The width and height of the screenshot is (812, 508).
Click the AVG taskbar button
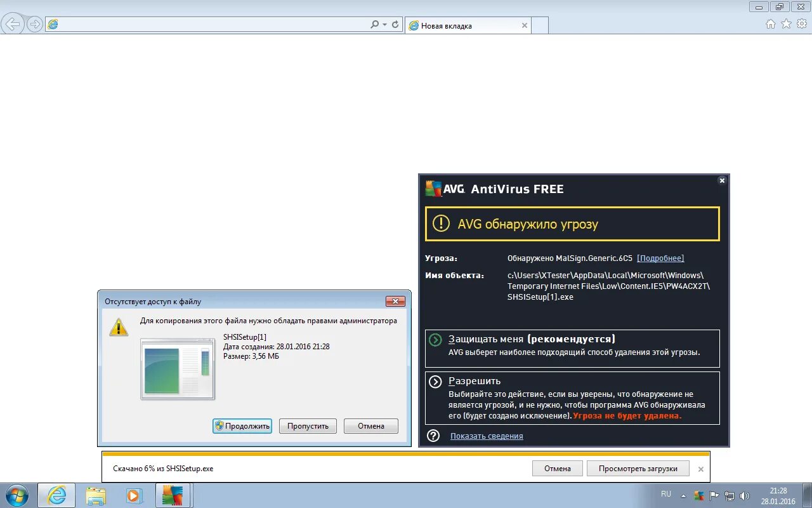click(x=173, y=495)
